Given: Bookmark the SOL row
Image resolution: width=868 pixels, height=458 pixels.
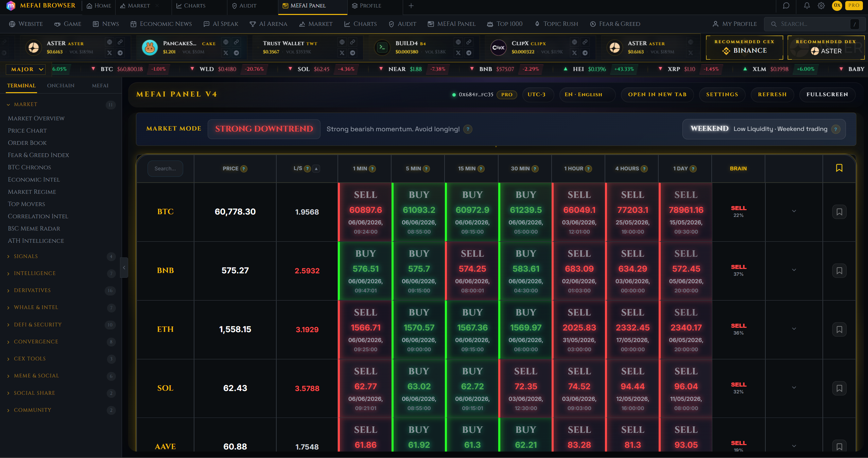Looking at the screenshot, I should (839, 388).
